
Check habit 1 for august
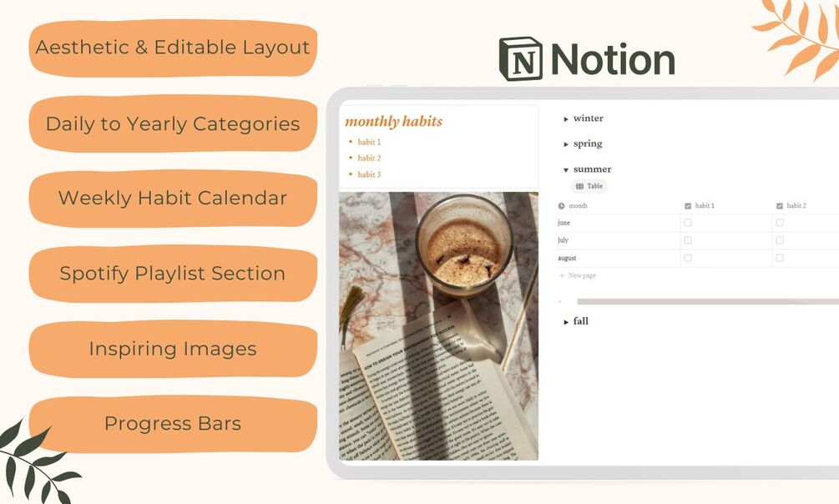[x=688, y=258]
